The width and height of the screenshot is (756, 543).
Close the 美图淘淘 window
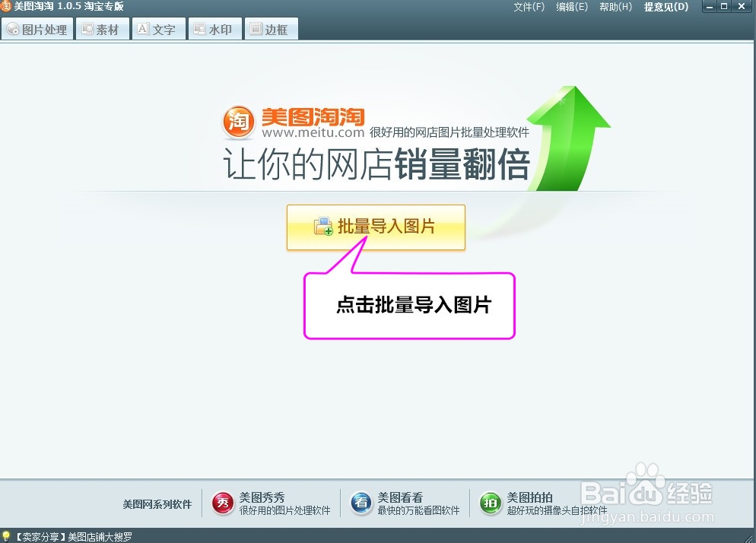[742, 7]
